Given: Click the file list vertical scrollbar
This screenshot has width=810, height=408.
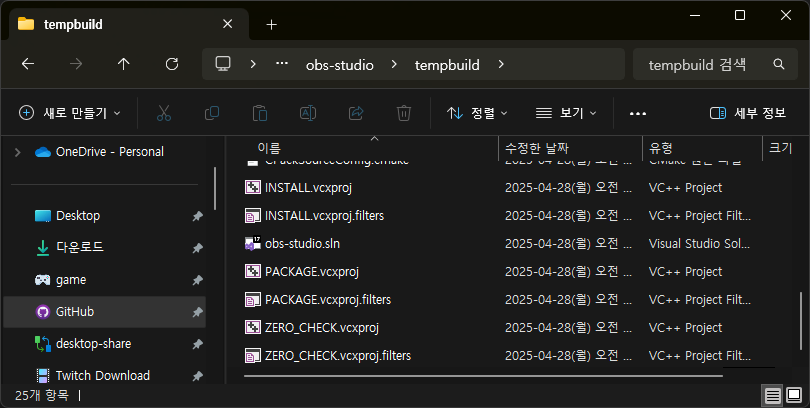Looking at the screenshot, I should click(x=801, y=322).
